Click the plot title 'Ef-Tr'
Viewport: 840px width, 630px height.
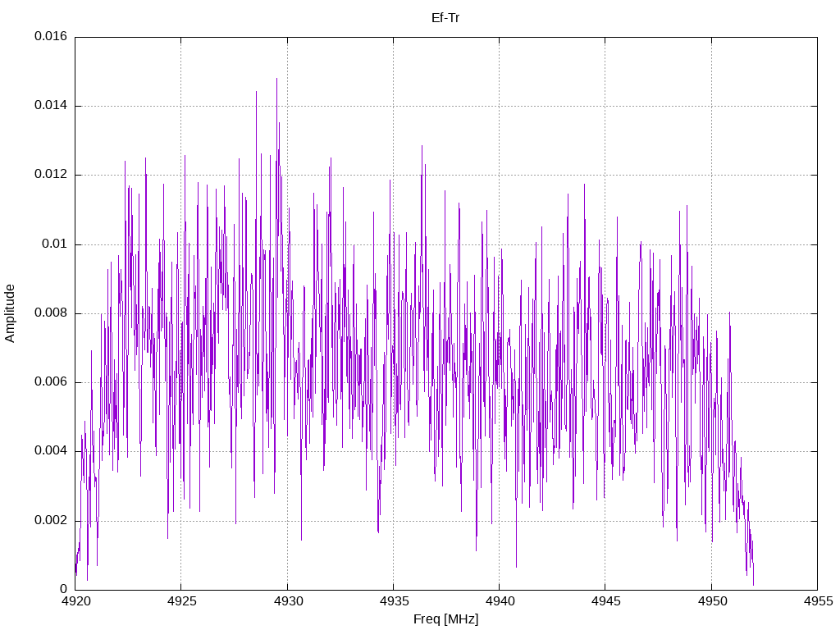click(445, 18)
